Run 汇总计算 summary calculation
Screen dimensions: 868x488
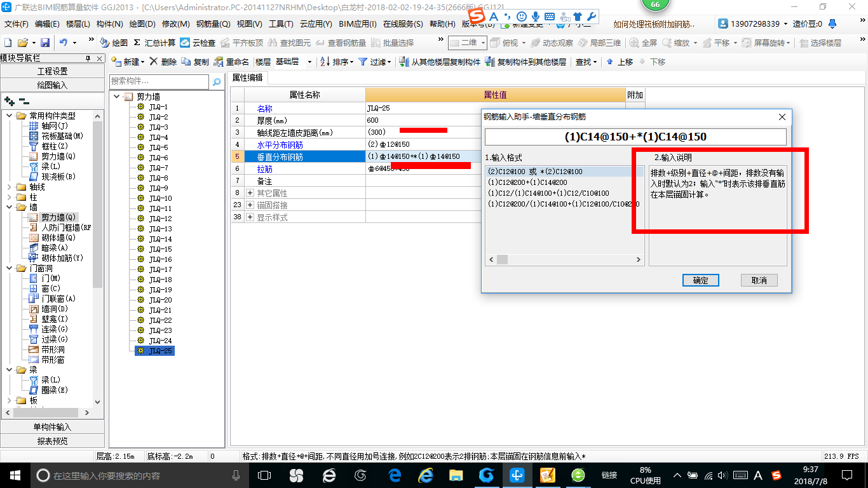click(154, 43)
